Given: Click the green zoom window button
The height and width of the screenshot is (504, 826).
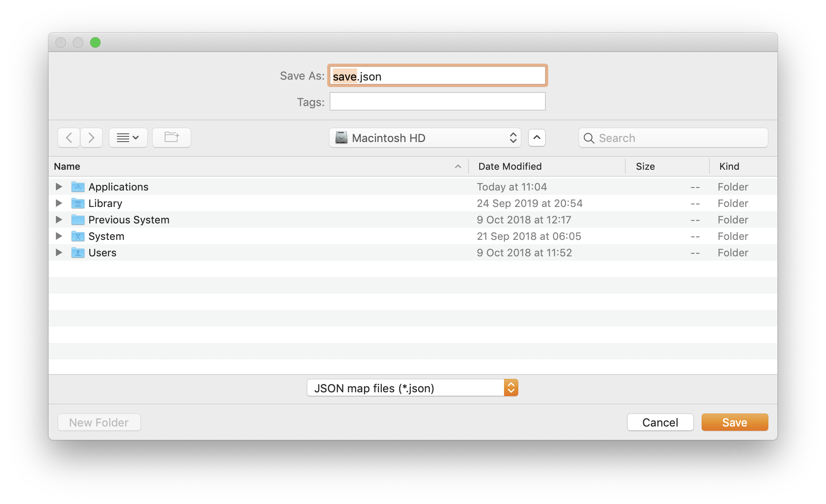Looking at the screenshot, I should [95, 42].
